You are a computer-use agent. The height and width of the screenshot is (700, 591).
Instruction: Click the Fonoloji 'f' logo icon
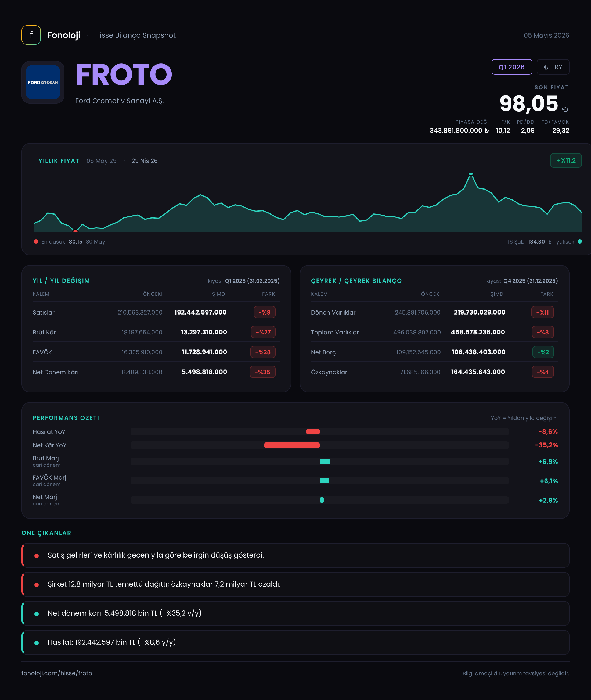pyautogui.click(x=31, y=35)
